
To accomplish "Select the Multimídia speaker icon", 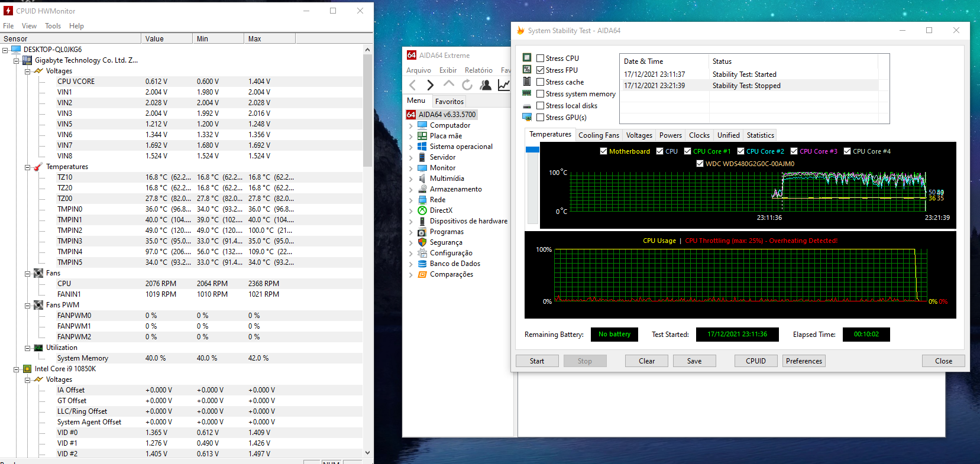I will coord(422,179).
